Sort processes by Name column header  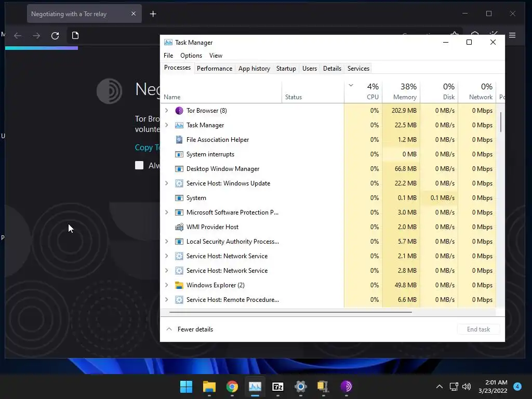tap(221, 91)
